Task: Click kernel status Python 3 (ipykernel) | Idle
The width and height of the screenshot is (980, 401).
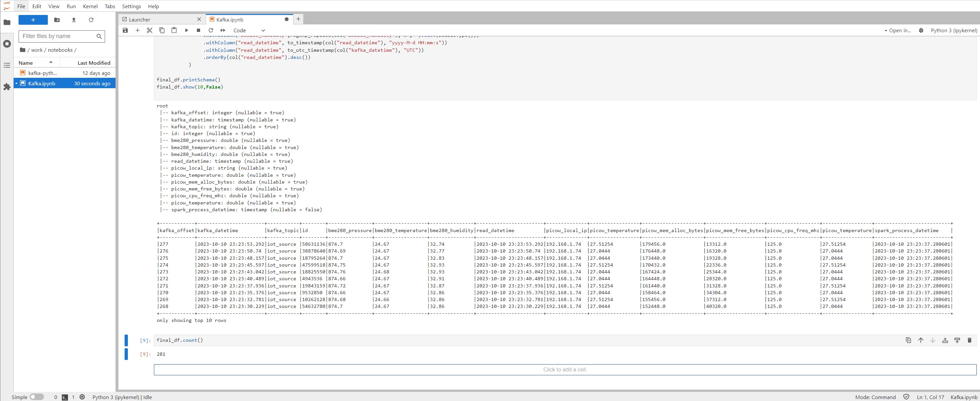Action: coord(122,397)
